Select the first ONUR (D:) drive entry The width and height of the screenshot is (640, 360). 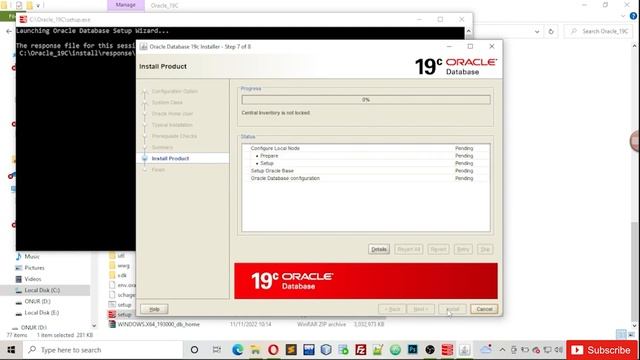click(38, 301)
